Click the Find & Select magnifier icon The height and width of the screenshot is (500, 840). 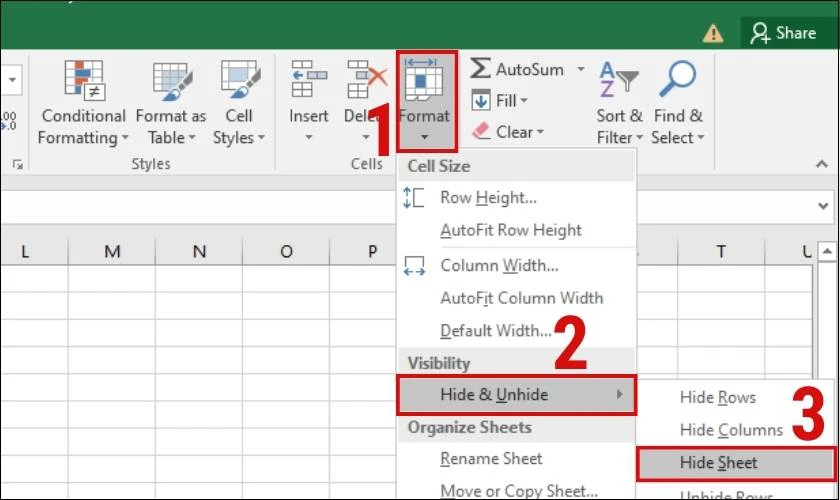(x=678, y=79)
